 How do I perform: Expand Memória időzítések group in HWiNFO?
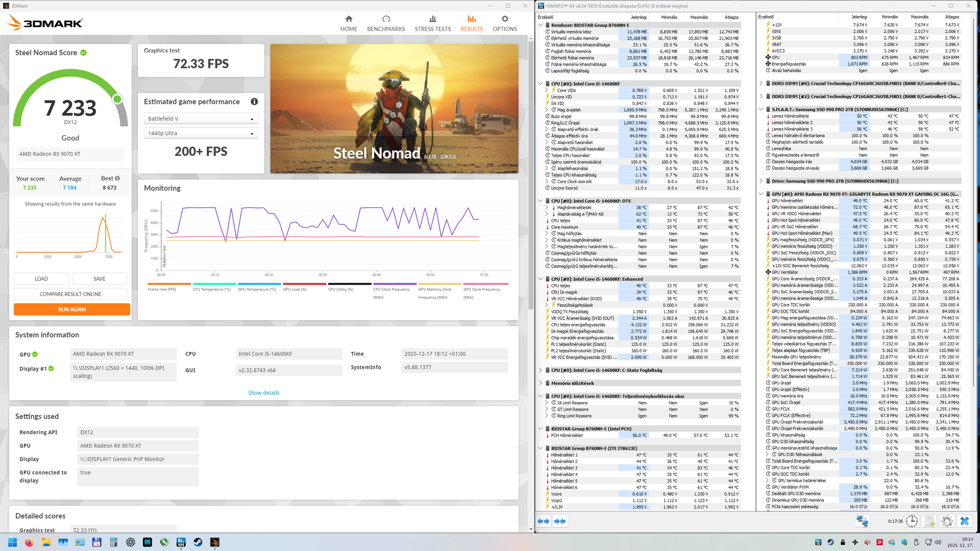(540, 383)
